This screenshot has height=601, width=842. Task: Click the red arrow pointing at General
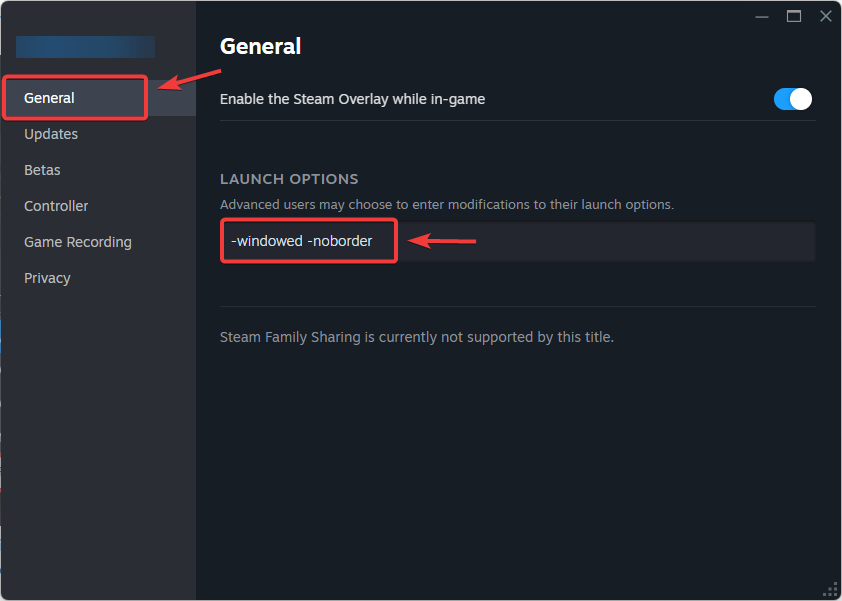[188, 79]
